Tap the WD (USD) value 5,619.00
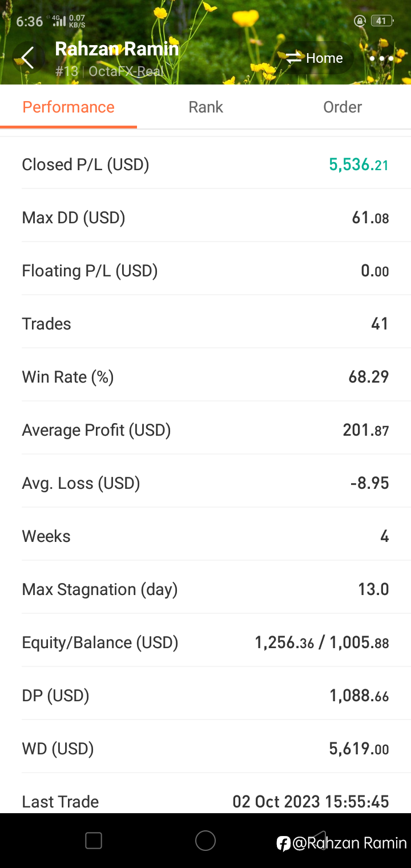 tap(359, 749)
